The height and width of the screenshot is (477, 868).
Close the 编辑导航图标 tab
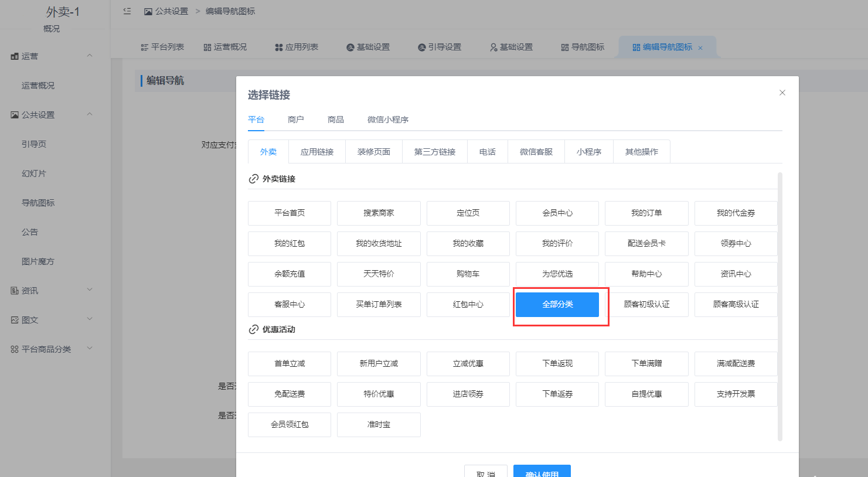700,48
